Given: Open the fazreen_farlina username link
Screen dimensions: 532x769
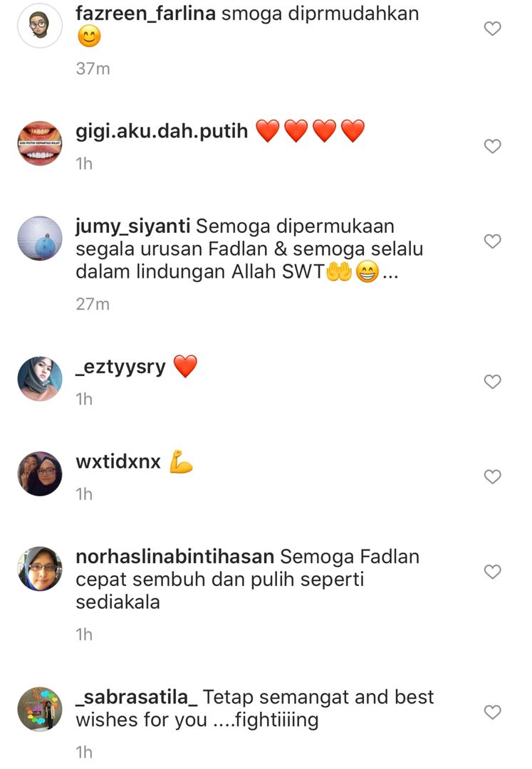Looking at the screenshot, I should pyautogui.click(x=145, y=14).
